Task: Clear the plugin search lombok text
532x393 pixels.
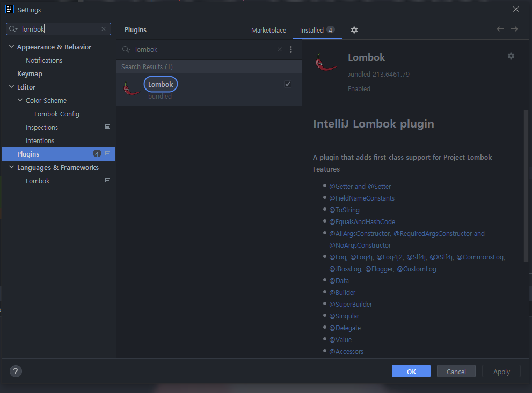Action: pos(280,49)
